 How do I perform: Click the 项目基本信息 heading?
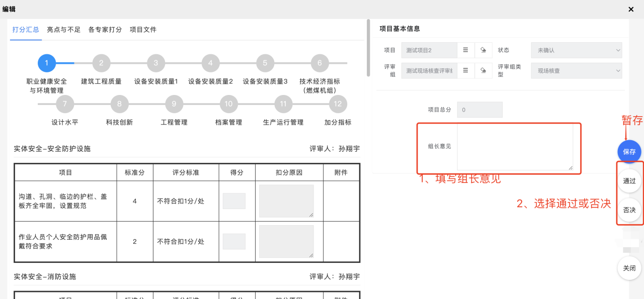400,29
